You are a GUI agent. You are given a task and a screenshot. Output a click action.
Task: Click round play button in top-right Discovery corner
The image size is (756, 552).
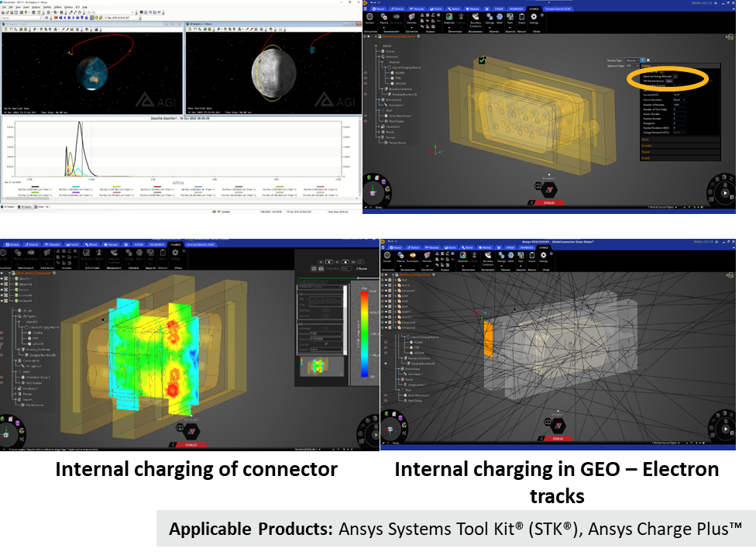[725, 192]
